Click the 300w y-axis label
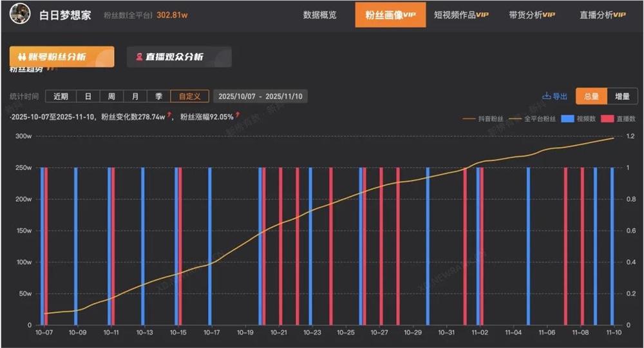This screenshot has width=644, height=348. pos(23,136)
